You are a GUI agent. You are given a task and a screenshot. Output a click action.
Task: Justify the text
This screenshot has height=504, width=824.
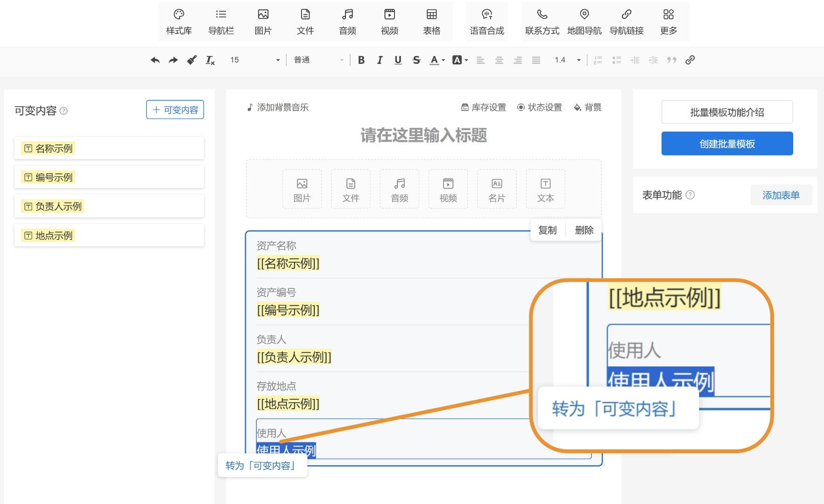[536, 60]
